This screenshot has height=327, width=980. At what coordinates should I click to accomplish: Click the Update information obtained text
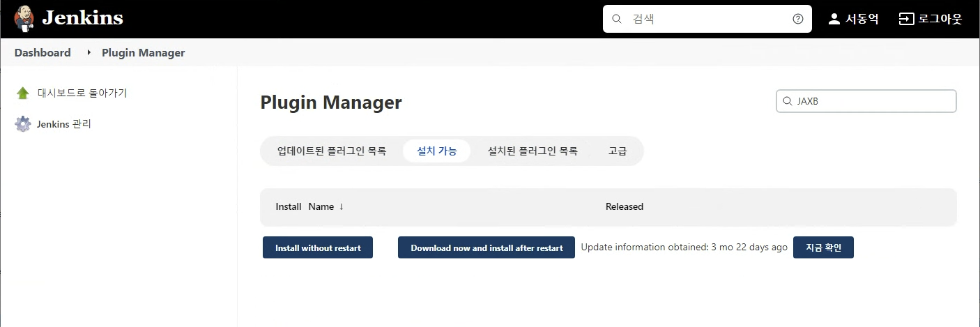684,248
